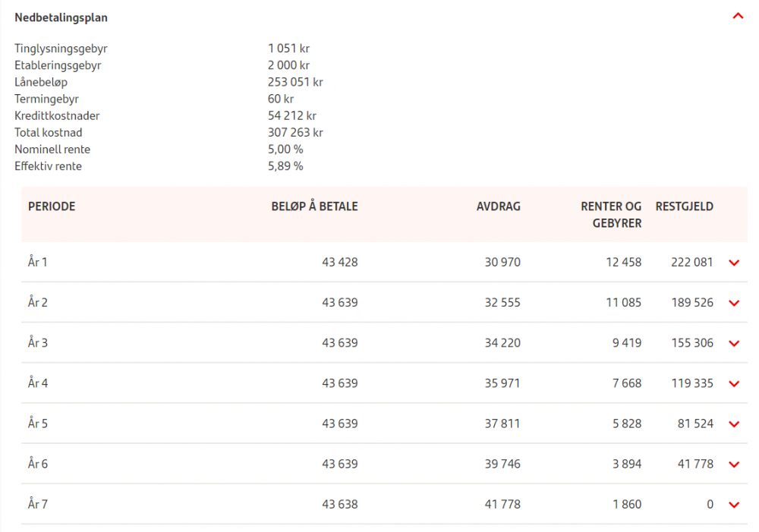
Task: Expand År 1 row chevron
Action: tap(734, 263)
